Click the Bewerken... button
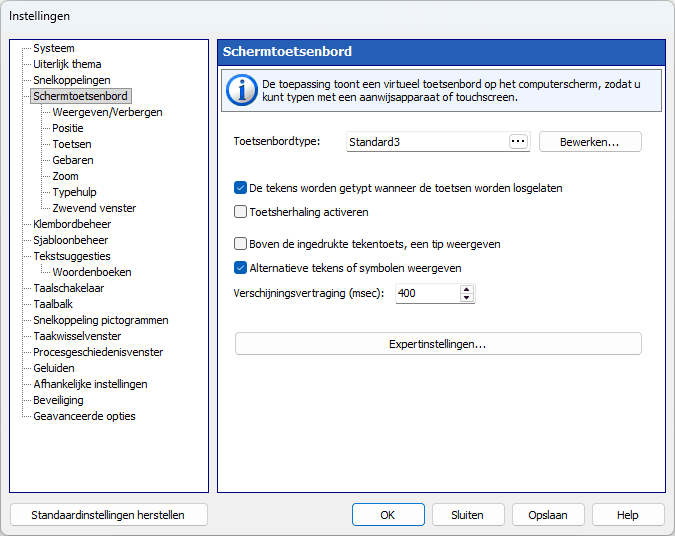 [x=590, y=142]
